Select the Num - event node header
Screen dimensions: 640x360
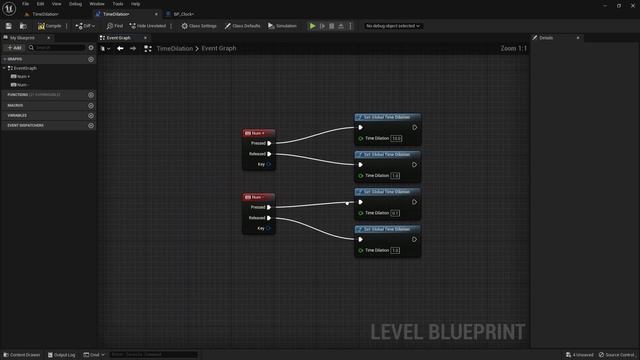[259, 197]
